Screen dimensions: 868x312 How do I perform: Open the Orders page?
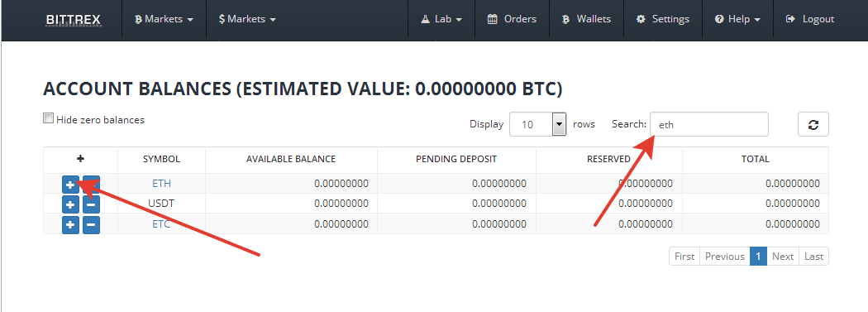(512, 19)
